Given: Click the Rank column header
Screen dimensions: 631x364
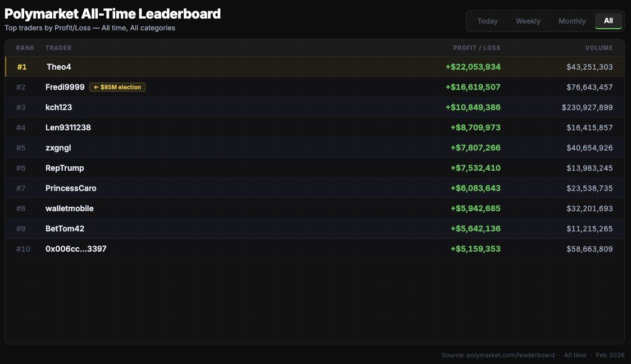Looking at the screenshot, I should click(25, 48).
